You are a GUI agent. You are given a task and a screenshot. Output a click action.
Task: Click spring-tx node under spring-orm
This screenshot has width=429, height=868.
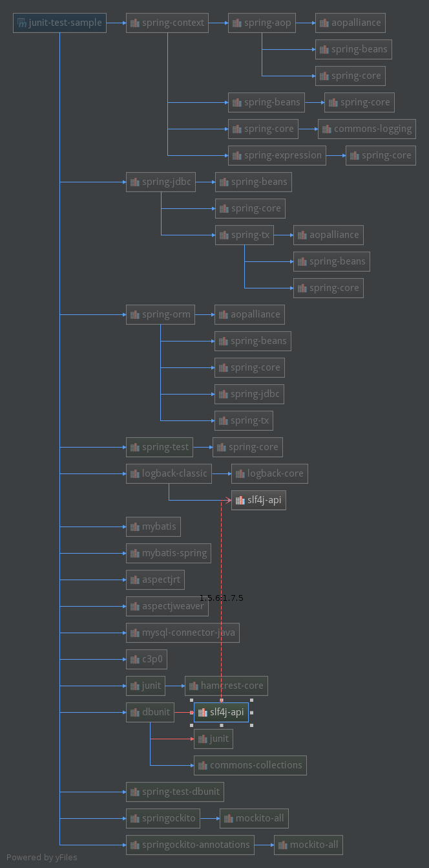(244, 420)
